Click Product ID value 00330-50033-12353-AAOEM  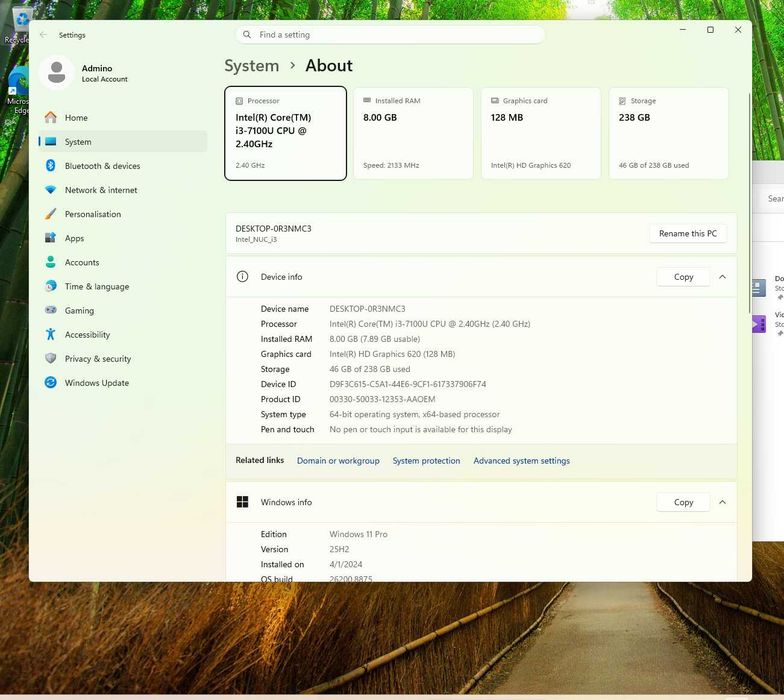point(382,399)
